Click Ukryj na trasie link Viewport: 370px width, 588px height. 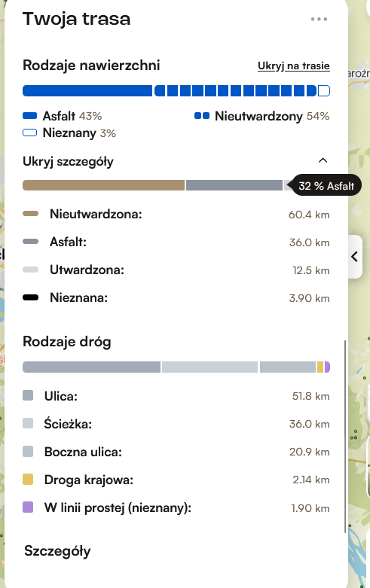coord(293,66)
